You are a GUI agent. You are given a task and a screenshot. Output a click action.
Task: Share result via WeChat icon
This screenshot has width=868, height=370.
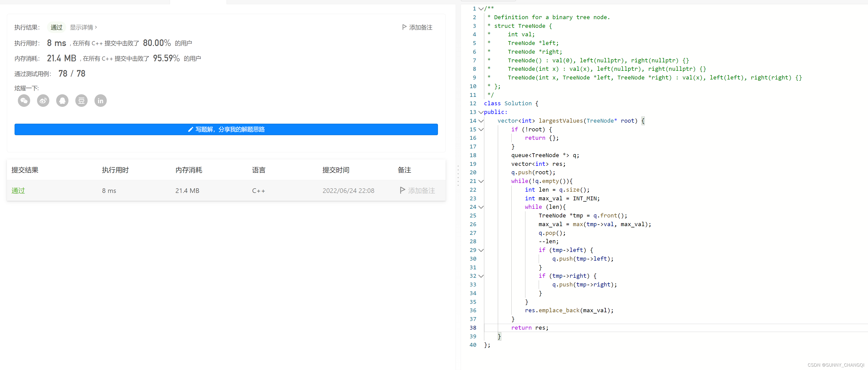click(x=24, y=100)
